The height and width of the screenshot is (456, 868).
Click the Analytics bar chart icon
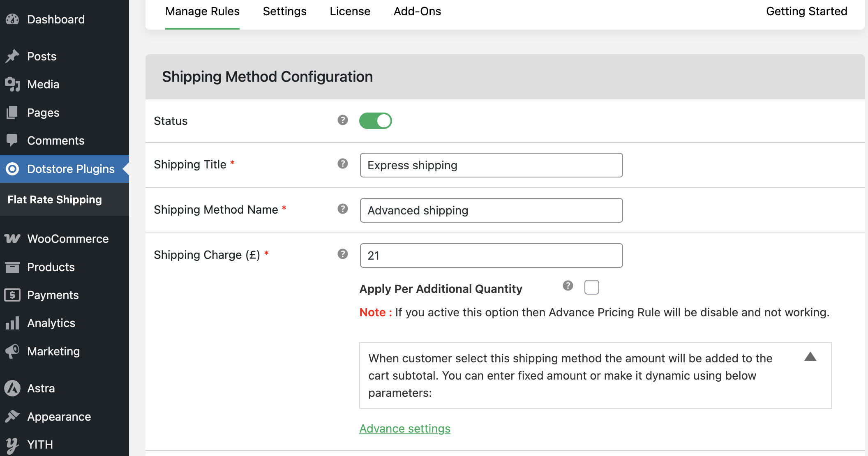[x=12, y=323]
